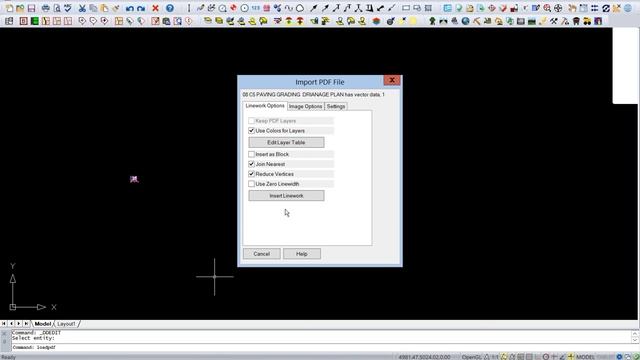
Task: Uncheck the Join Nearest option
Action: [x=251, y=164]
